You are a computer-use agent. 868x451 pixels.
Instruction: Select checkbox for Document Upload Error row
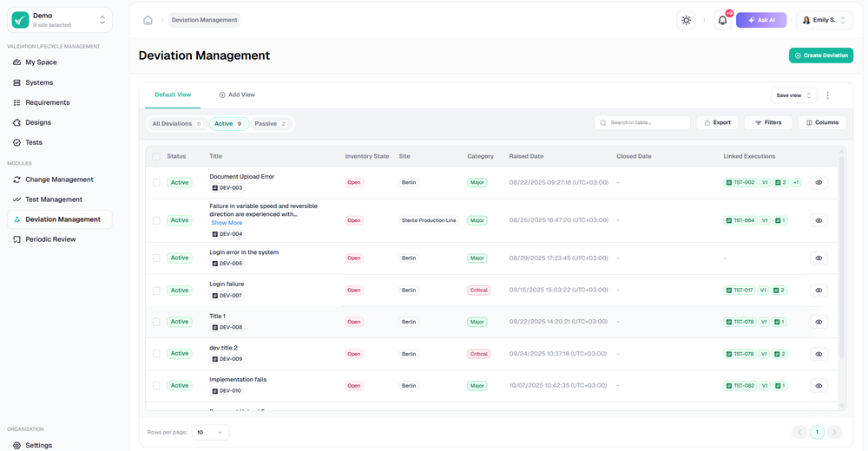[x=156, y=183]
